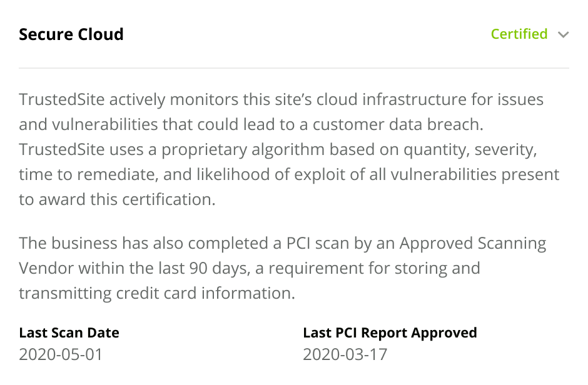Click 'The business' at the second paragraph start
Viewport: 588px width, 385px height.
coord(68,243)
